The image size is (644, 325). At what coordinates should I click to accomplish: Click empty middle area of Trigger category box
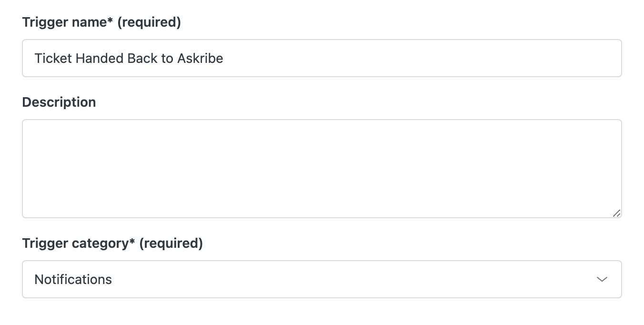(x=333, y=279)
